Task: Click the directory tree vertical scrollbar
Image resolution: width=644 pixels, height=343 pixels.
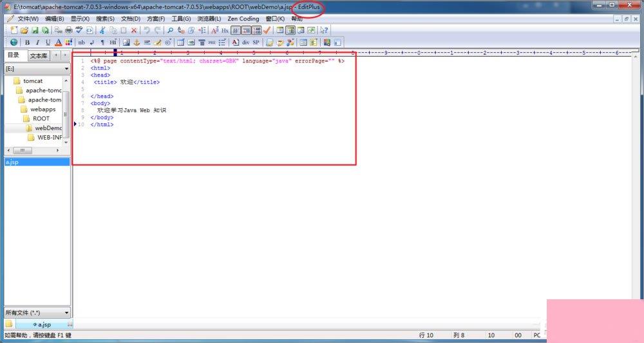Action: (66, 111)
